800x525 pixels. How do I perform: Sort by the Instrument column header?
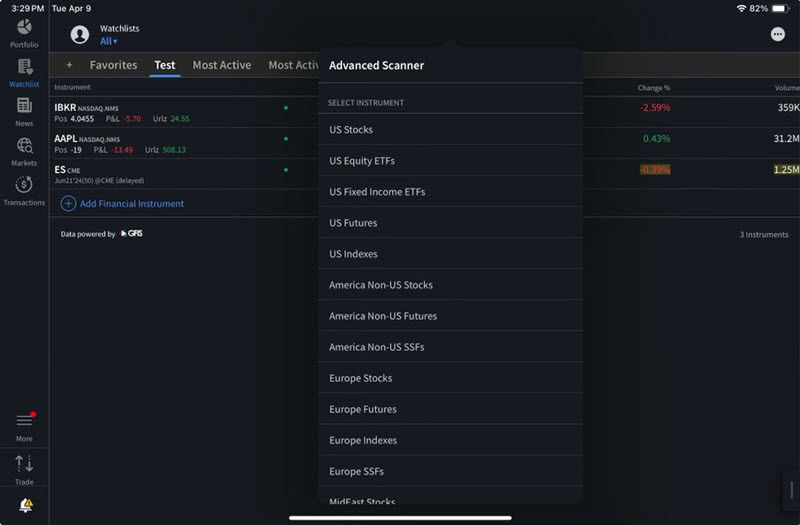click(72, 87)
